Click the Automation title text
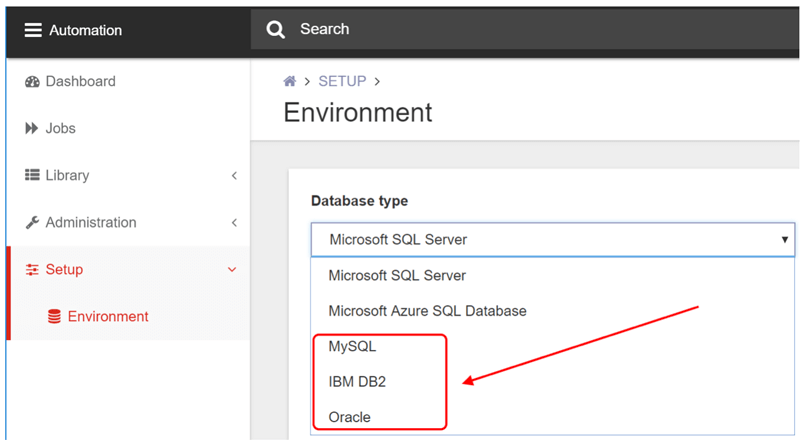The height and width of the screenshot is (441, 800). pyautogui.click(x=86, y=30)
